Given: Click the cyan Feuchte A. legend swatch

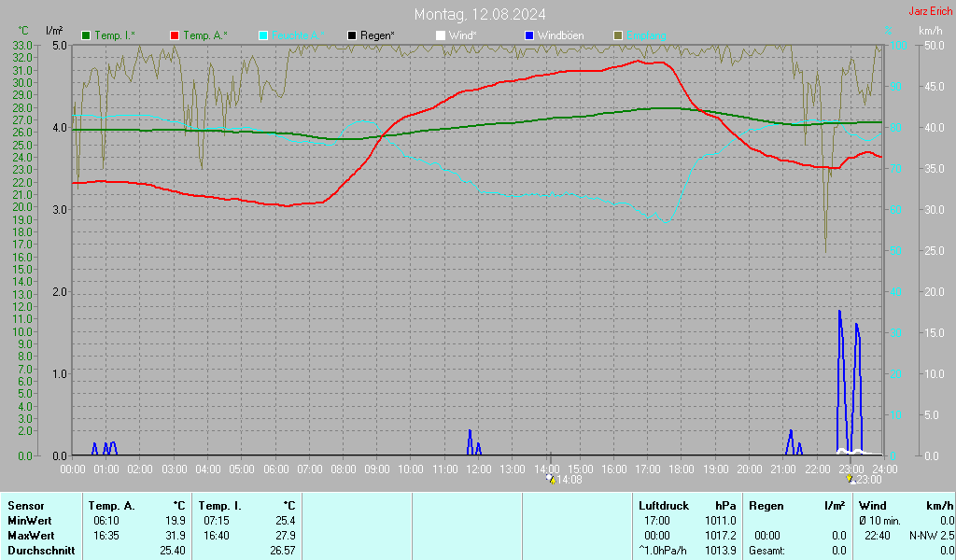Looking at the screenshot, I should 263,35.
